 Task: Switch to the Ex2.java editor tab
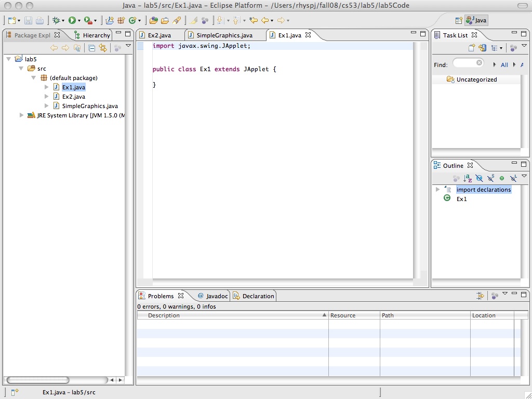[159, 35]
